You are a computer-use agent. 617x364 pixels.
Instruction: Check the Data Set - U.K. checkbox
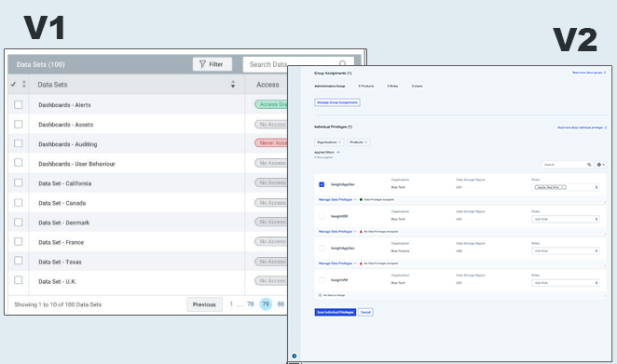point(18,280)
